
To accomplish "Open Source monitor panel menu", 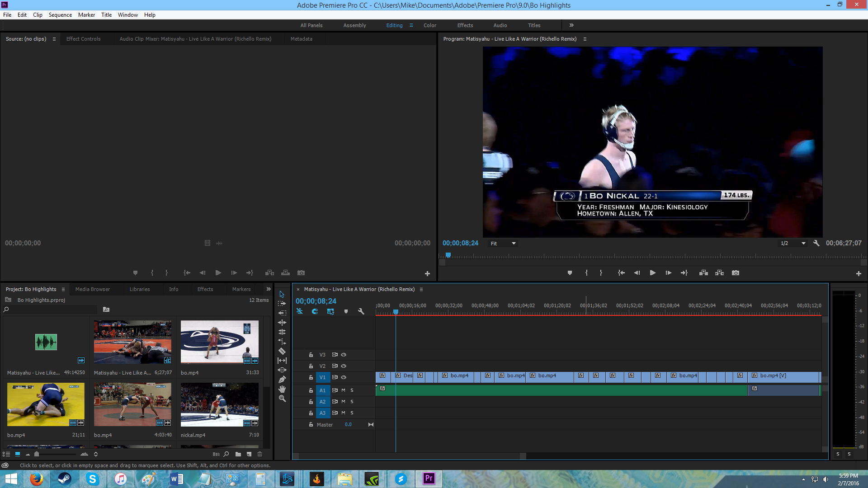I will click(54, 39).
